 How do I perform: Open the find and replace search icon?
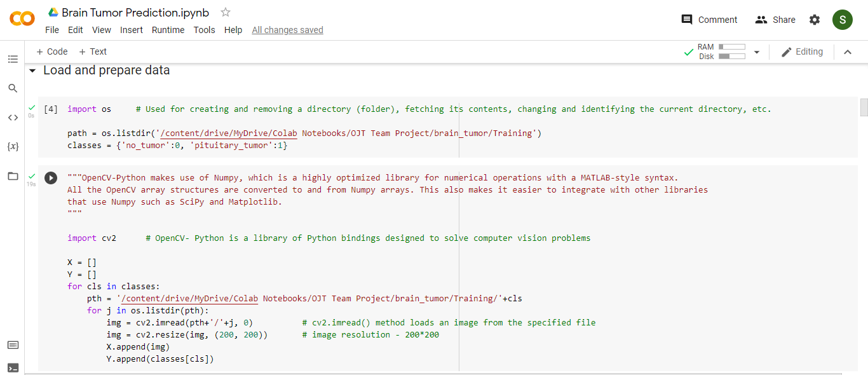(x=13, y=88)
